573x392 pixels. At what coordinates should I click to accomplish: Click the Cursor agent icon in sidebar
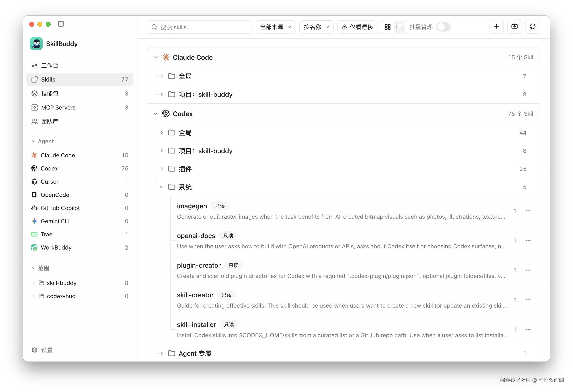point(35,182)
